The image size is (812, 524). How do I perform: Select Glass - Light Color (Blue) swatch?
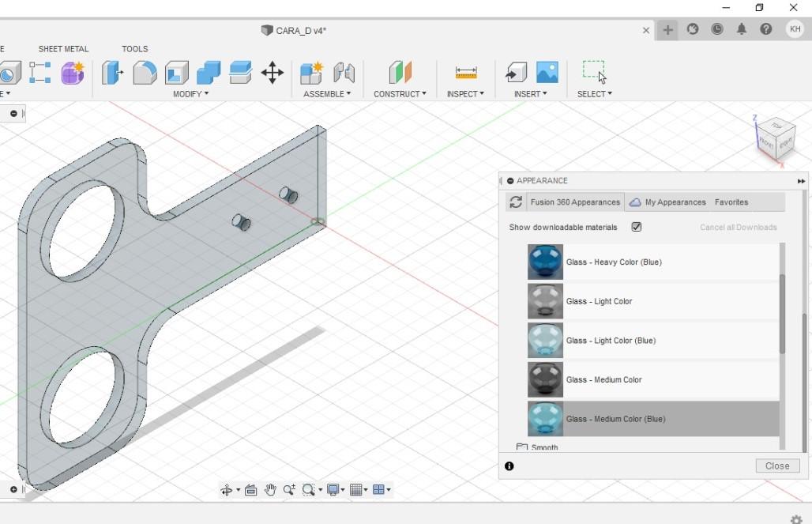click(545, 341)
